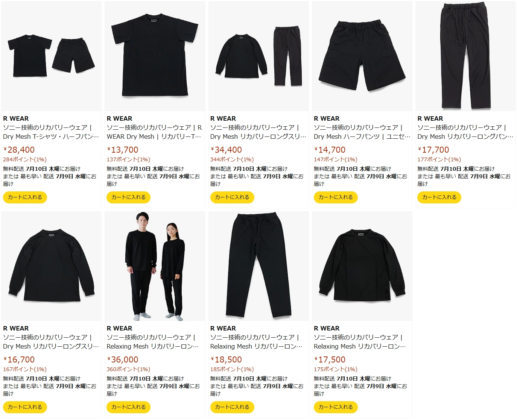This screenshot has width=517, height=420.
Task: Open the R WEAR Dry Mesh リカバリーT title link
Action: 155,132
